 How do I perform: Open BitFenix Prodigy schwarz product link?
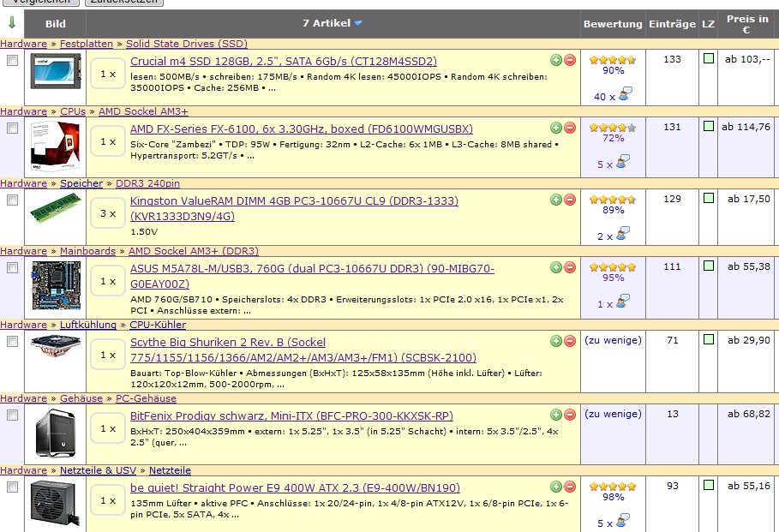291,415
